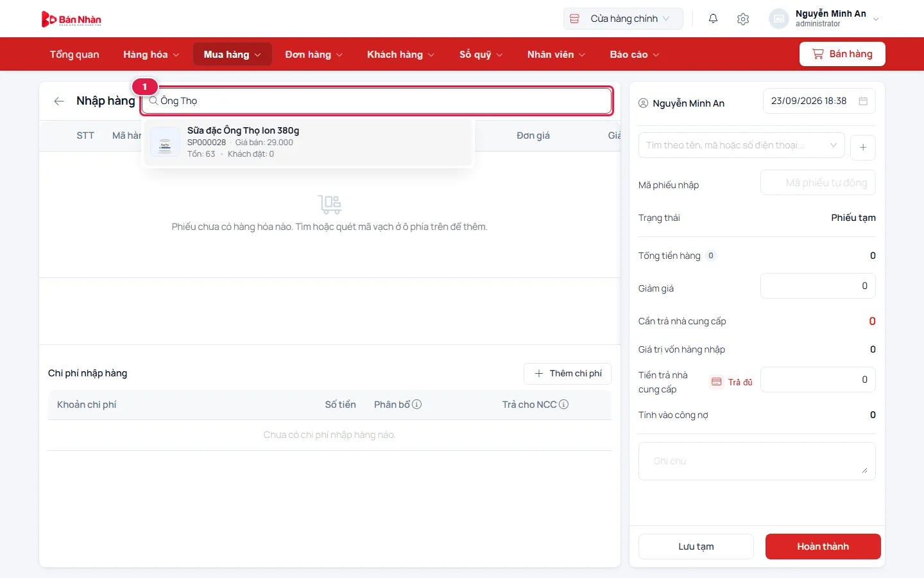Image resolution: width=924 pixels, height=578 pixels.
Task: Add a new supplier with plus button
Action: (x=863, y=148)
